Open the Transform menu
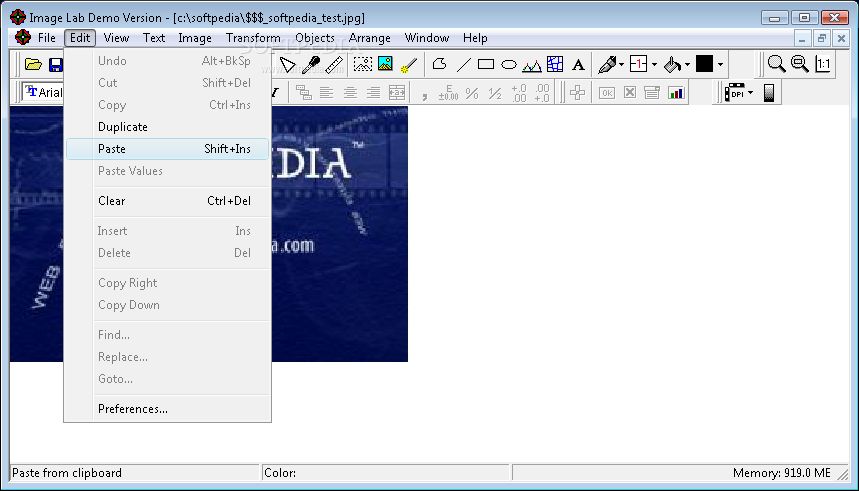The image size is (859, 491). pyautogui.click(x=253, y=38)
